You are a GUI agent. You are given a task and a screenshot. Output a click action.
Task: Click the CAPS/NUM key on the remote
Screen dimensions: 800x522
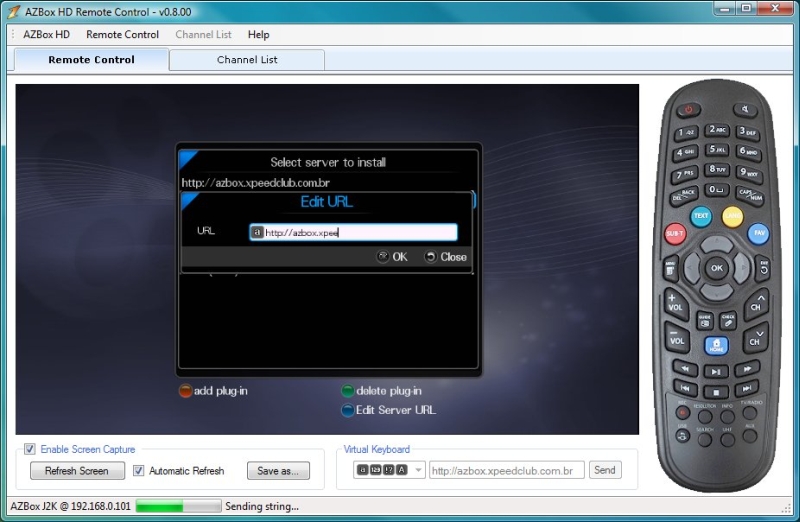coord(749,194)
